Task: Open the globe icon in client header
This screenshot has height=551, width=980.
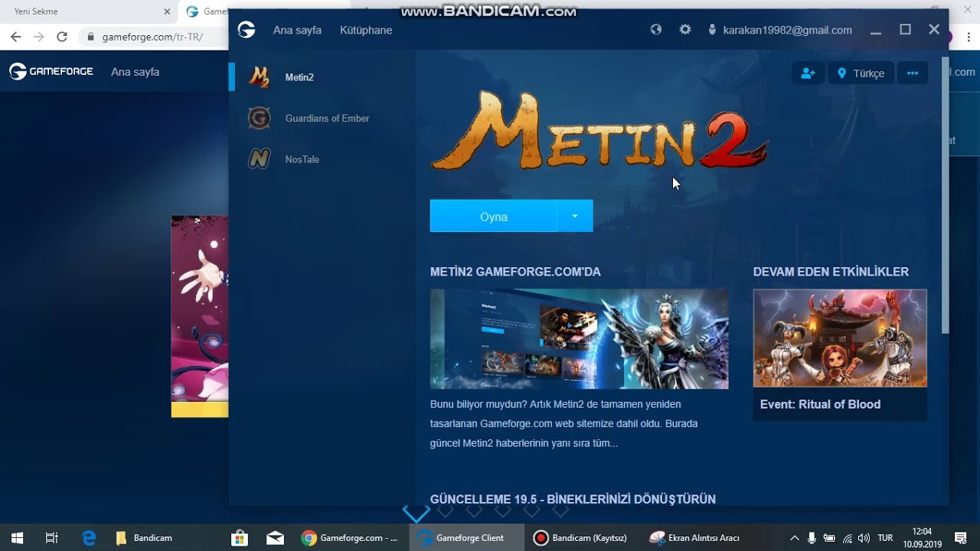Action: (656, 30)
